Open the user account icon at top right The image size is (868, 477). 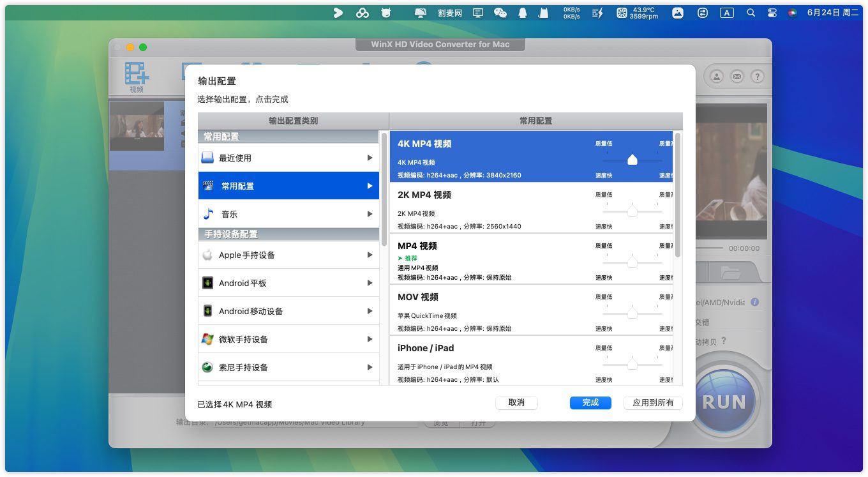coord(717,77)
